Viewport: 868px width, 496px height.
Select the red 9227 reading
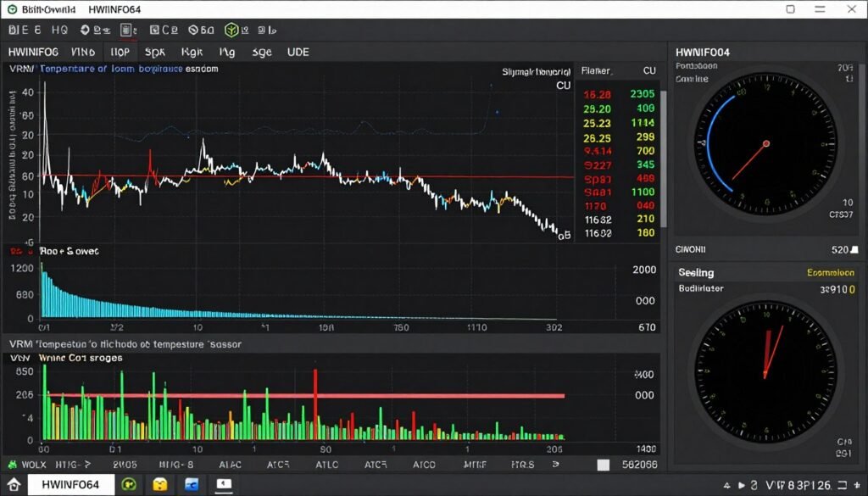click(x=598, y=165)
